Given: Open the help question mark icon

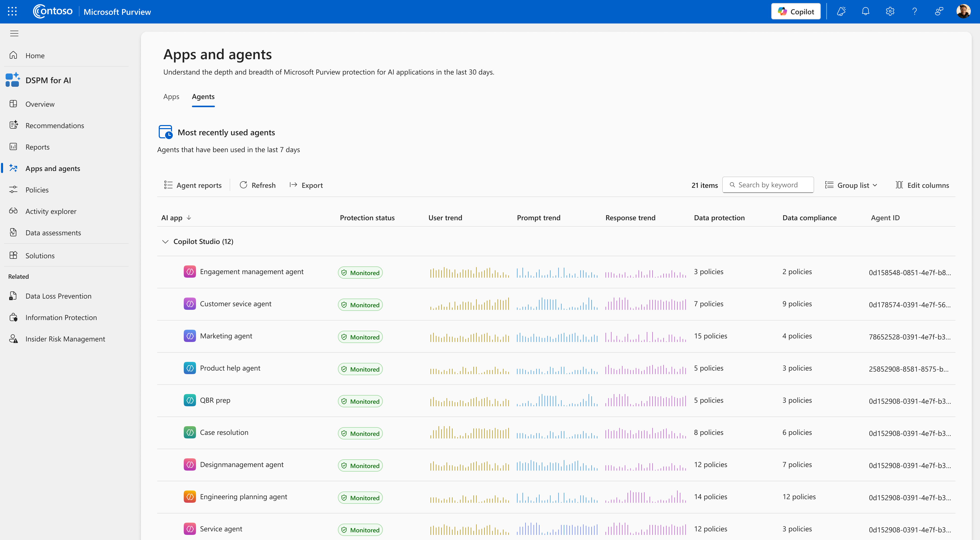Looking at the screenshot, I should click(914, 11).
